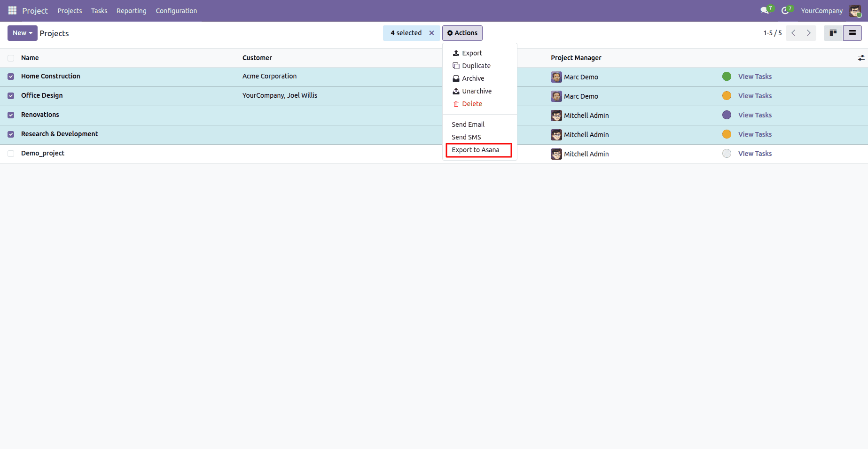Clear selection with the X icon
868x449 pixels.
(x=431, y=33)
